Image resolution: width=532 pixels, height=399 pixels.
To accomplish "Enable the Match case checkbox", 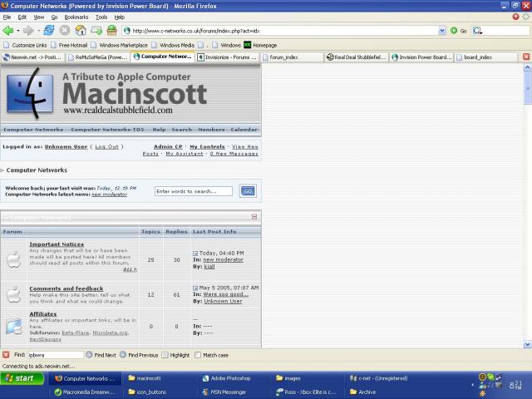I will click(198, 355).
